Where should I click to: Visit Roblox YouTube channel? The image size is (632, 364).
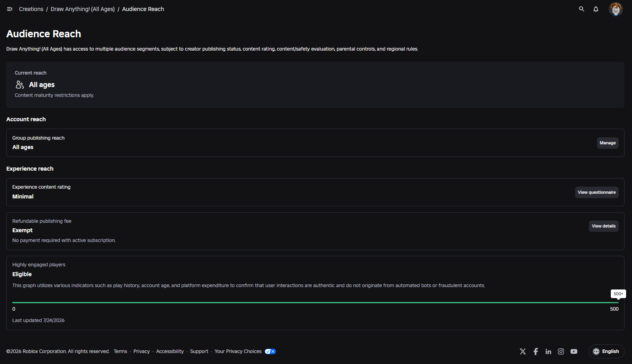[574, 351]
